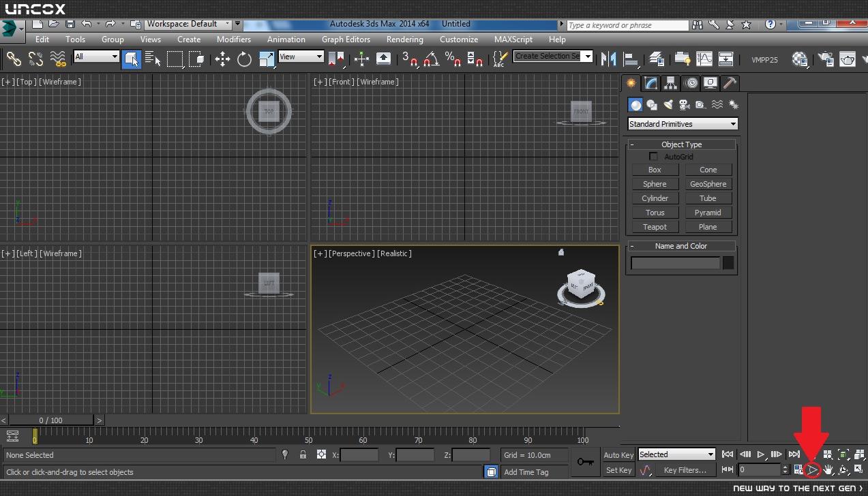Open the MAXScript menu
This screenshot has height=496, width=868.
(513, 40)
